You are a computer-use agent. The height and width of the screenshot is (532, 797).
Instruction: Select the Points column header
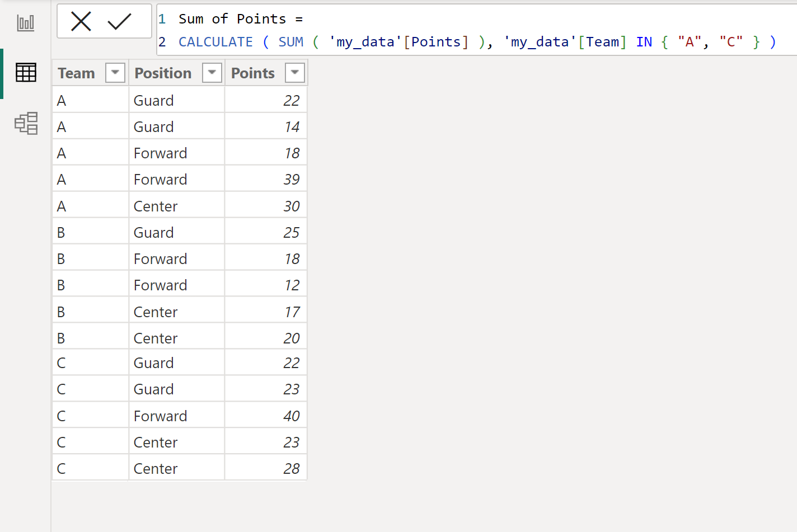(x=266, y=73)
